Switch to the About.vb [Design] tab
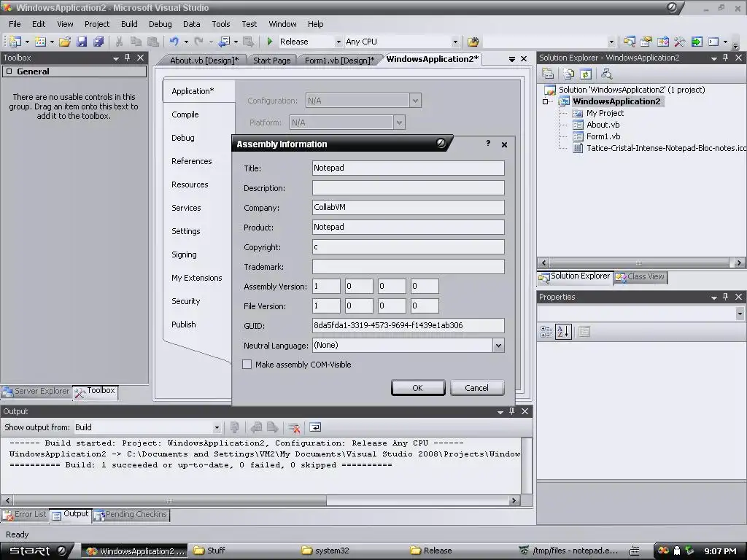747x560 pixels. tap(204, 61)
